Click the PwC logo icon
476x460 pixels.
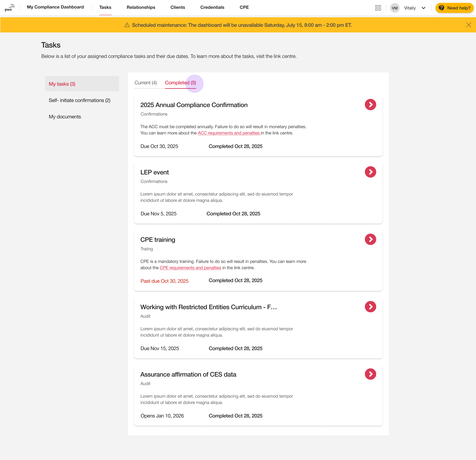(x=9, y=8)
